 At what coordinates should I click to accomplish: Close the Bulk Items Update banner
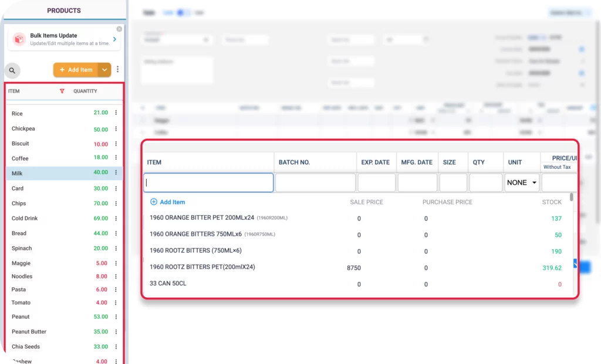click(x=119, y=29)
